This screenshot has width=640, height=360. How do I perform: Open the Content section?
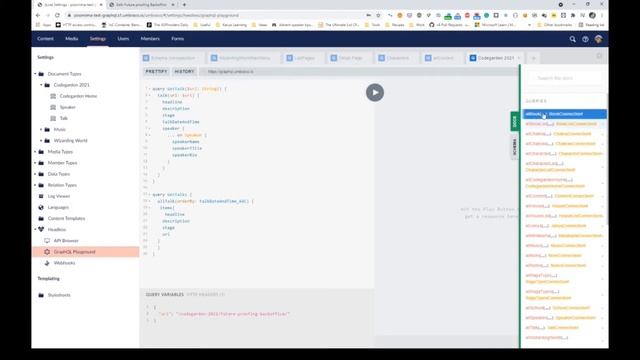(45, 39)
